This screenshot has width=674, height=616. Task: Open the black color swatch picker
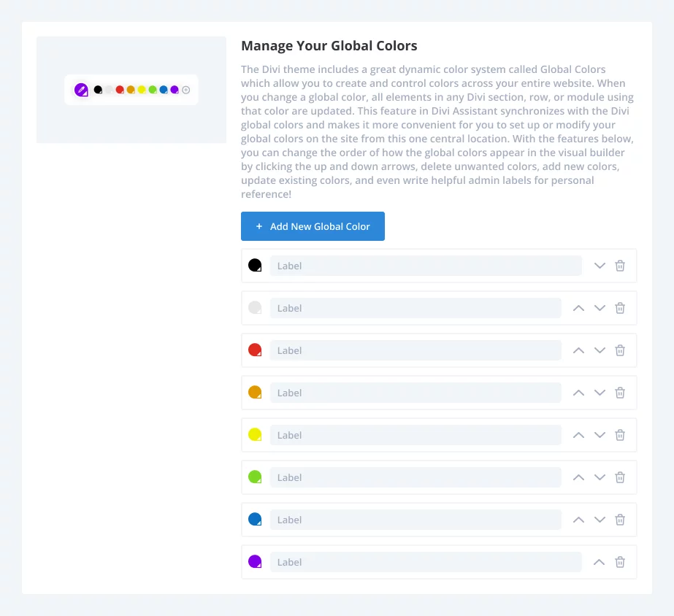click(x=255, y=265)
